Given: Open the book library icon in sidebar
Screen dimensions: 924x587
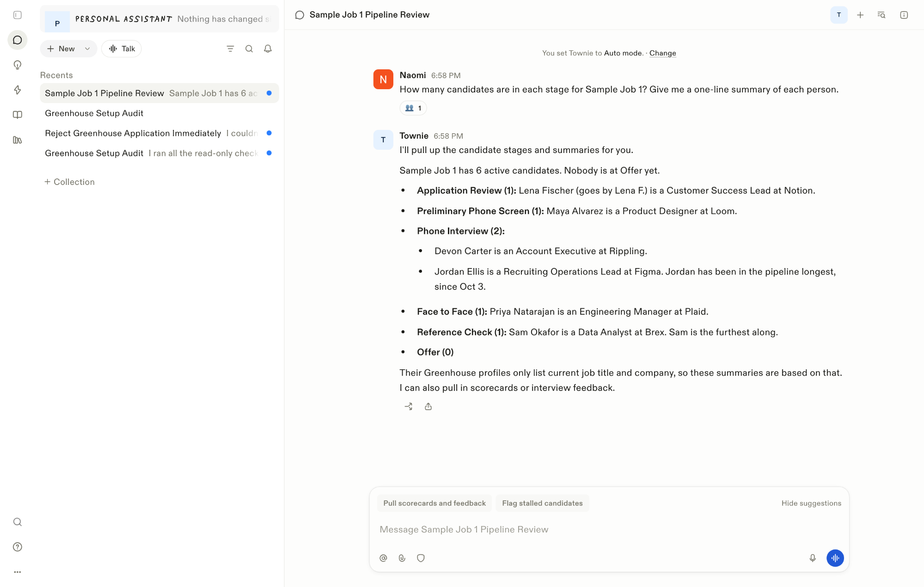Looking at the screenshot, I should 18,115.
